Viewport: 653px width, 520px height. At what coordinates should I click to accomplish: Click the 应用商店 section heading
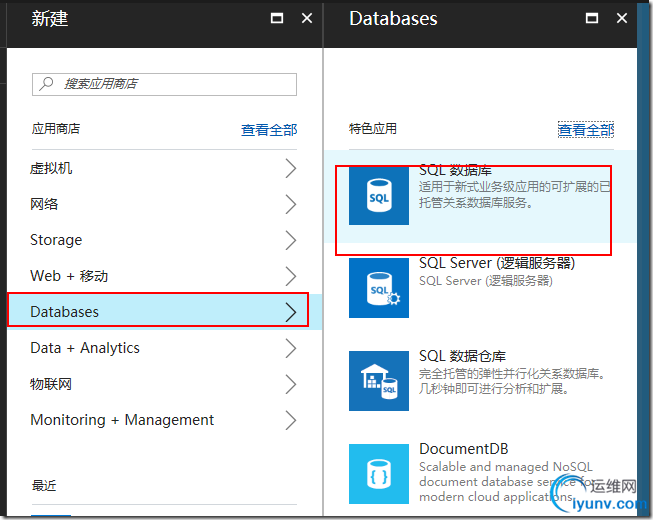[56, 129]
